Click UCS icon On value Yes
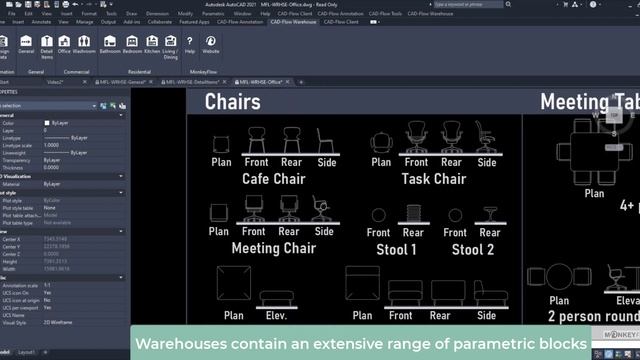 47,293
